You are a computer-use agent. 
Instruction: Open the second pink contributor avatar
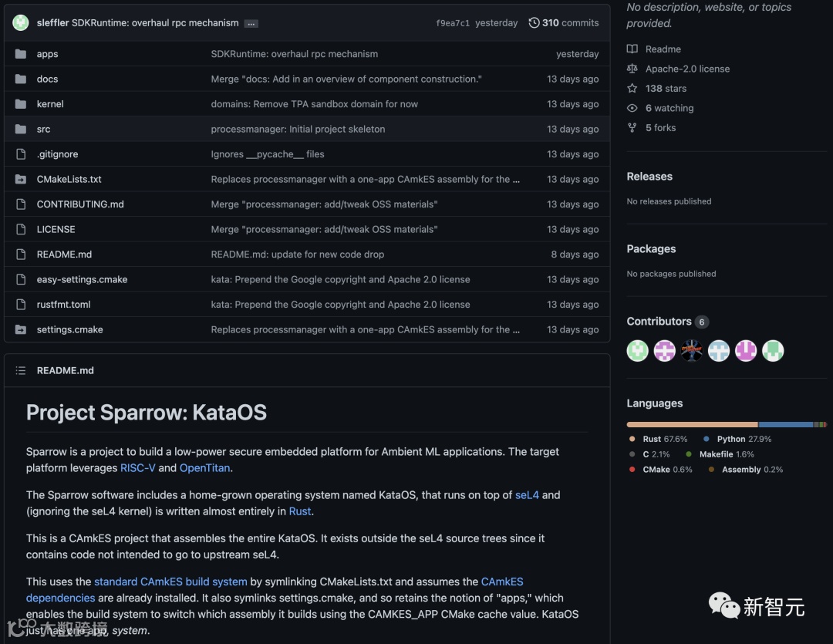pos(665,351)
